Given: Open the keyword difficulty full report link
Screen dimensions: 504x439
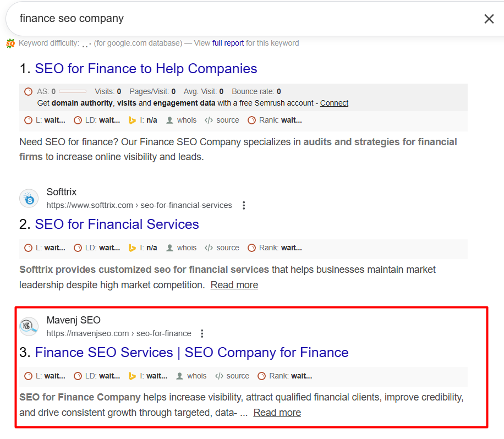Looking at the screenshot, I should tap(228, 43).
